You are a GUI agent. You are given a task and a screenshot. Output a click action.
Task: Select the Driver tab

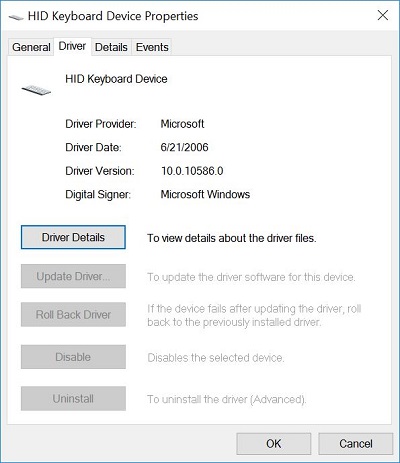tap(72, 46)
